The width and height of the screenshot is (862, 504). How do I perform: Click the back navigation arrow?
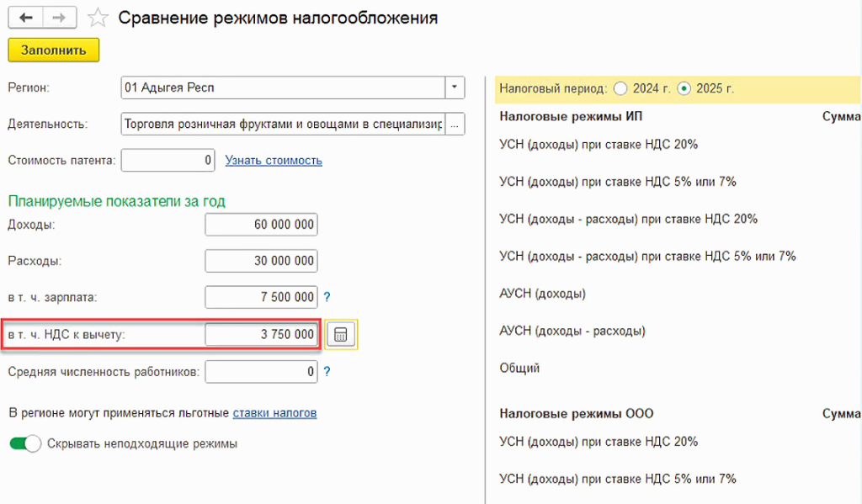[x=26, y=18]
